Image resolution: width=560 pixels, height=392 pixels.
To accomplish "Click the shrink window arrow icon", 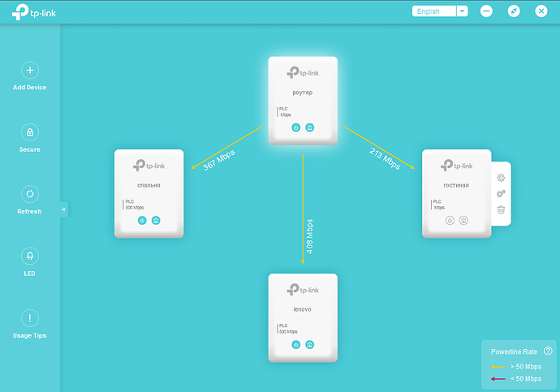I will pos(514,11).
